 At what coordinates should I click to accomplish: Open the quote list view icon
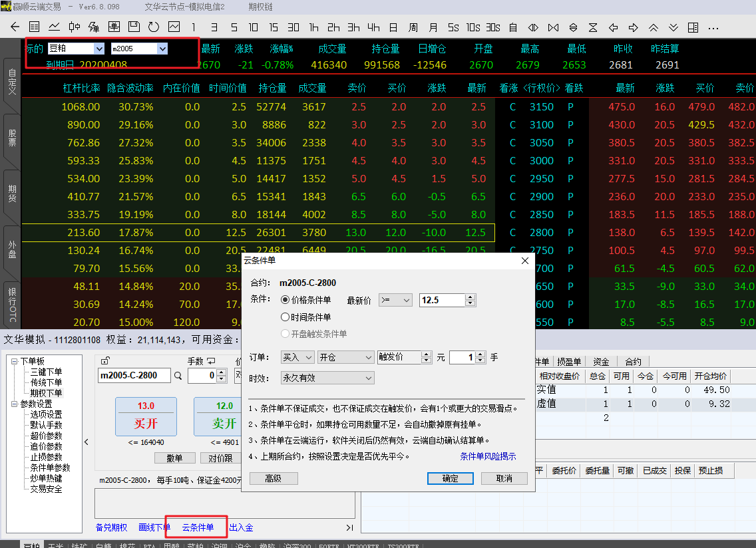click(35, 27)
